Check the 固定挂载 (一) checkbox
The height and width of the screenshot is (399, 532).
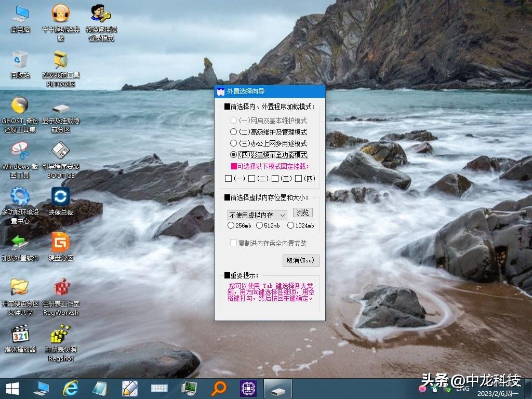pyautogui.click(x=228, y=178)
